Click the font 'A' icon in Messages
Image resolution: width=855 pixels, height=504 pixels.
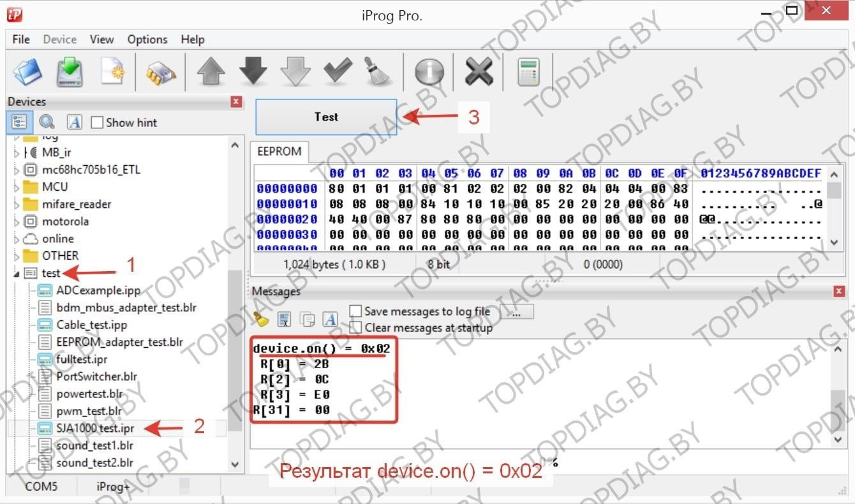pyautogui.click(x=330, y=320)
